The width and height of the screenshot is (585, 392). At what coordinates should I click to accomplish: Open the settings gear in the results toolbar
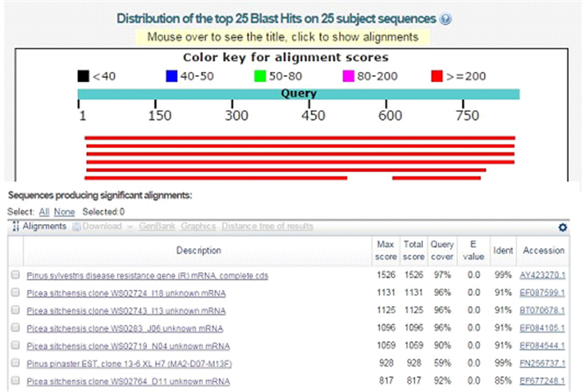point(574,227)
